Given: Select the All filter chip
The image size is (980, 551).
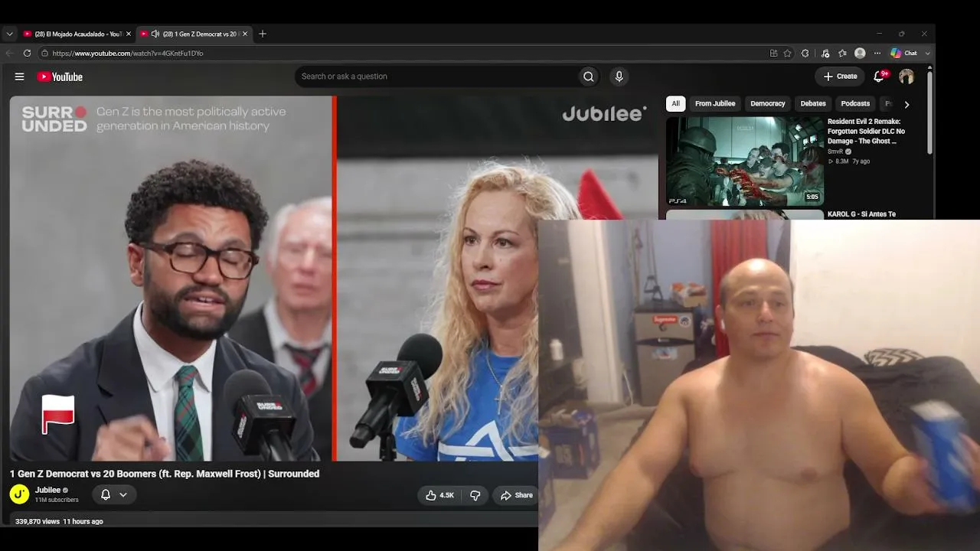Looking at the screenshot, I should [675, 104].
